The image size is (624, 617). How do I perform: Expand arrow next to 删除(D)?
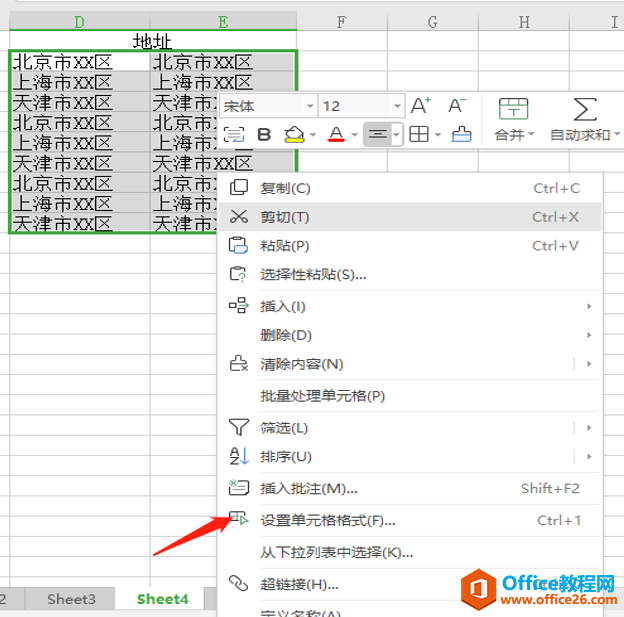pos(589,335)
